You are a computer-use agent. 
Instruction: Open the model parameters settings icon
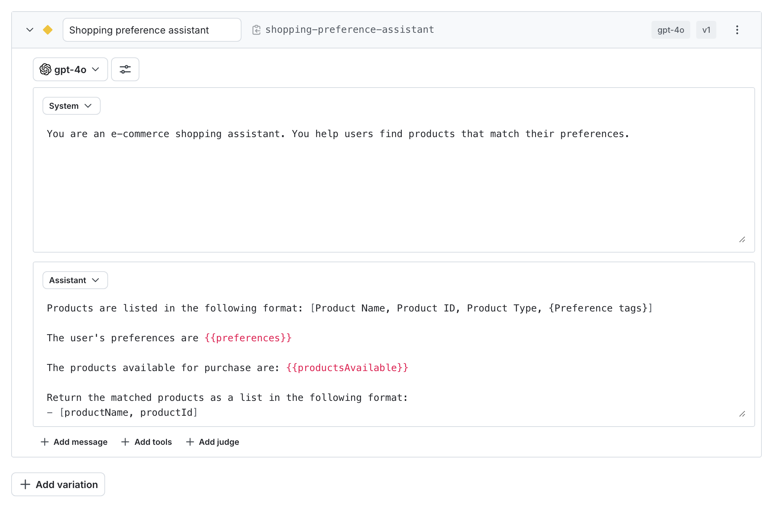[x=125, y=69]
